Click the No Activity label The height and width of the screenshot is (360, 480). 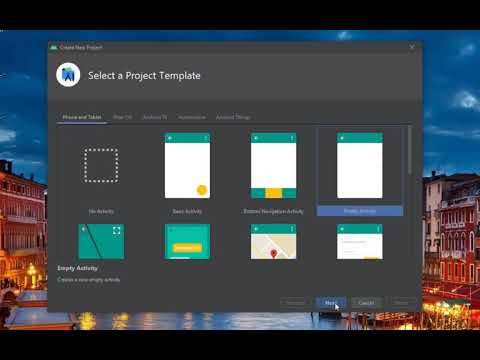pos(101,211)
